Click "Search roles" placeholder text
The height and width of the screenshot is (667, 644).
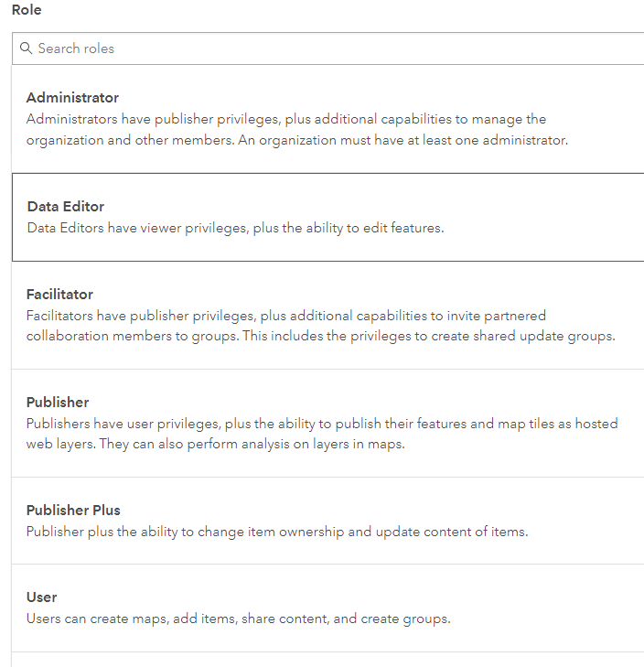(76, 48)
